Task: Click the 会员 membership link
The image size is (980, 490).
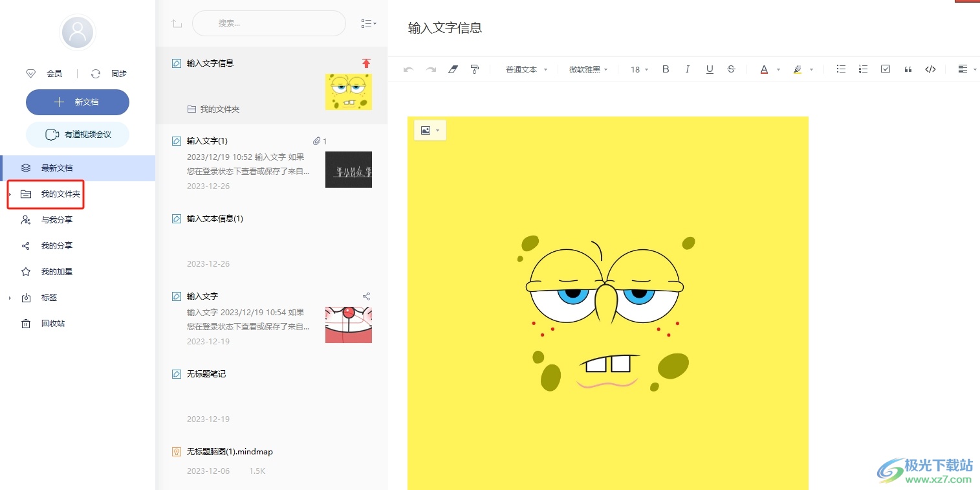Action: pos(54,74)
